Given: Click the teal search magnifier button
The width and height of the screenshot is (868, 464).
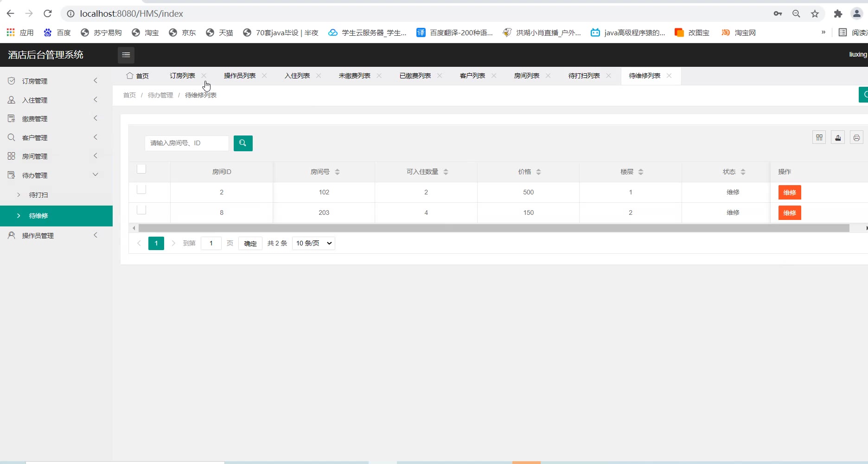Looking at the screenshot, I should click(243, 143).
